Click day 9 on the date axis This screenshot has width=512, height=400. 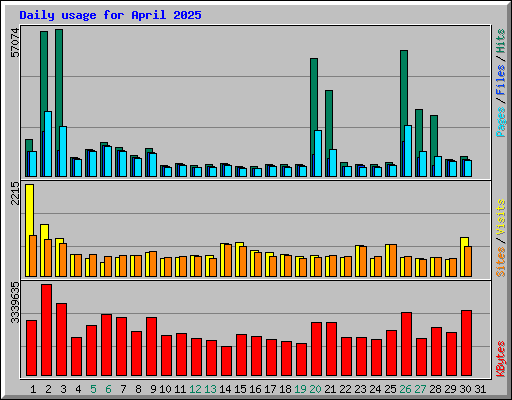coord(153,389)
